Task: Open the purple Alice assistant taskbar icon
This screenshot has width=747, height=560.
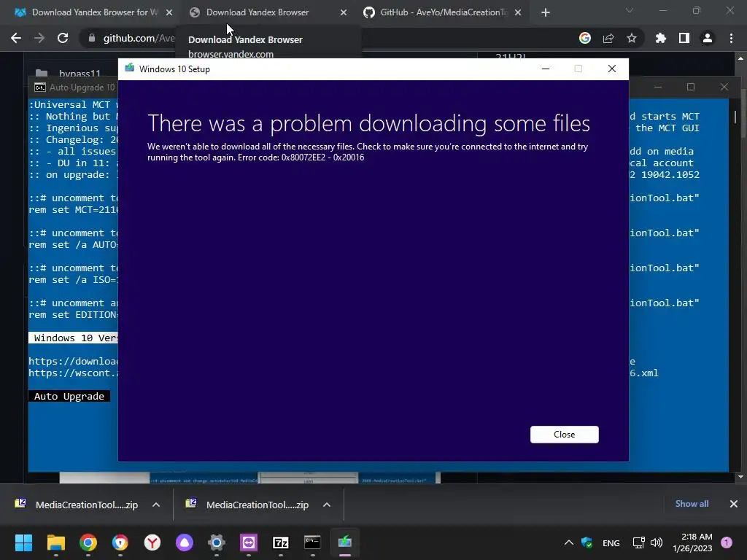Action: (x=185, y=542)
